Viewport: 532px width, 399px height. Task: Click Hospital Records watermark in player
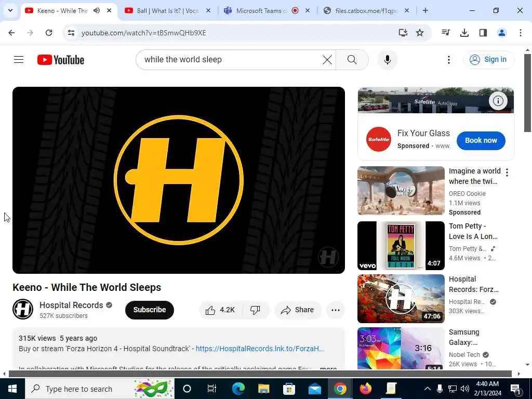328,257
